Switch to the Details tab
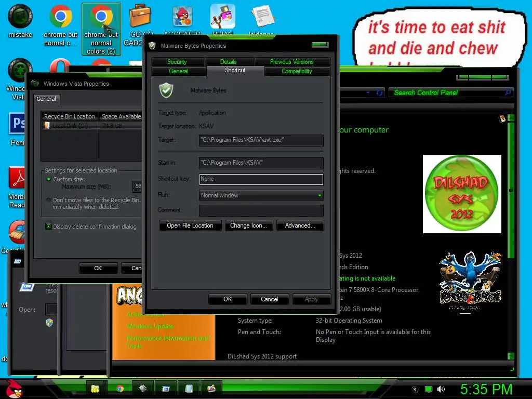This screenshot has width=532, height=399. point(229,62)
